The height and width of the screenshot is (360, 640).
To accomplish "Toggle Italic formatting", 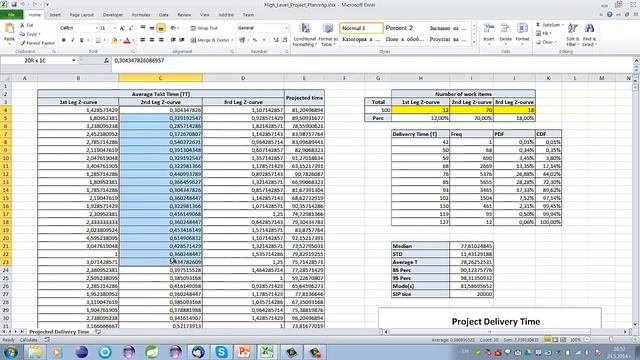I will [73, 40].
